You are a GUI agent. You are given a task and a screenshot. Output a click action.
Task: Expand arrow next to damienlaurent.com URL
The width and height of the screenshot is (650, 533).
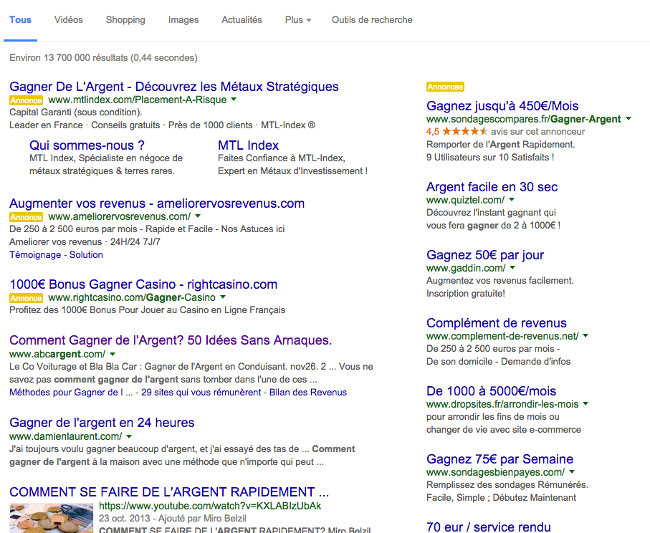129,436
